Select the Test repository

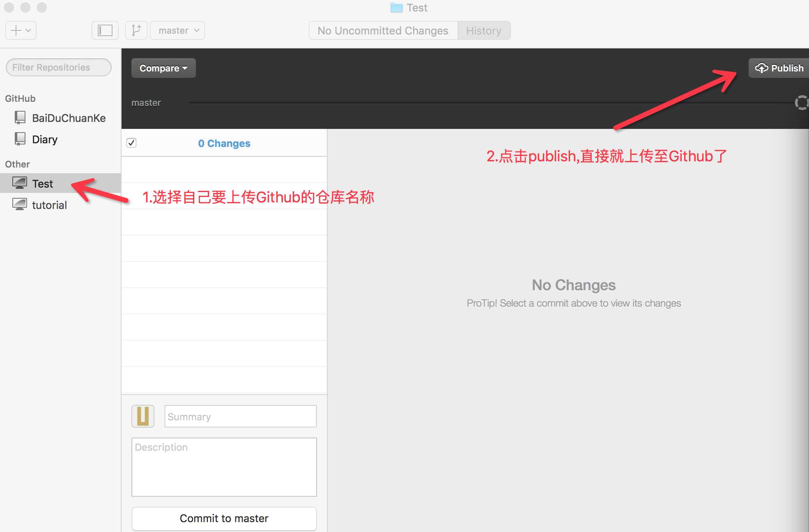[60, 183]
